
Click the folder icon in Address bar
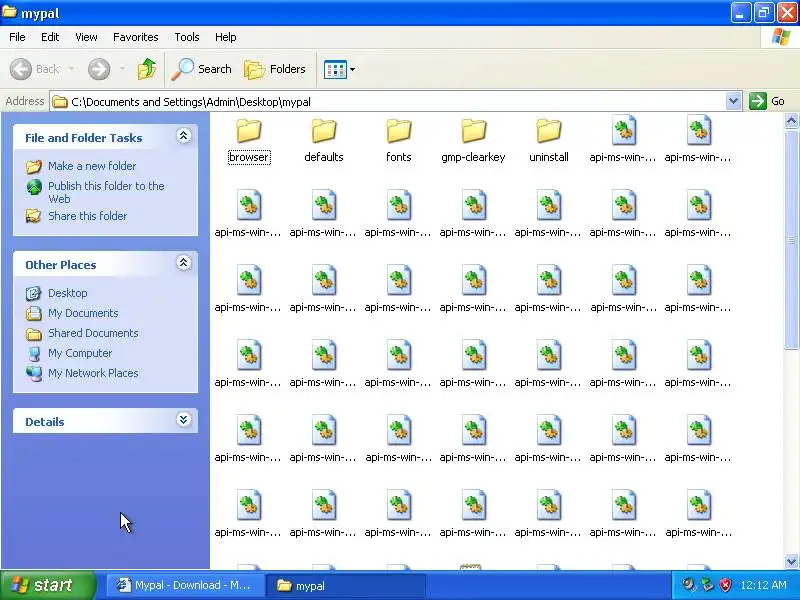[60, 102]
